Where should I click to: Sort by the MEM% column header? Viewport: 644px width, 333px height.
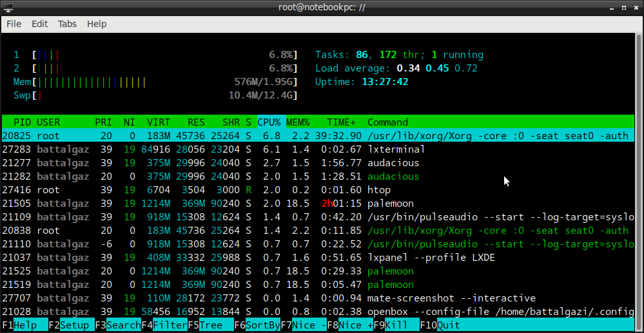coord(298,122)
